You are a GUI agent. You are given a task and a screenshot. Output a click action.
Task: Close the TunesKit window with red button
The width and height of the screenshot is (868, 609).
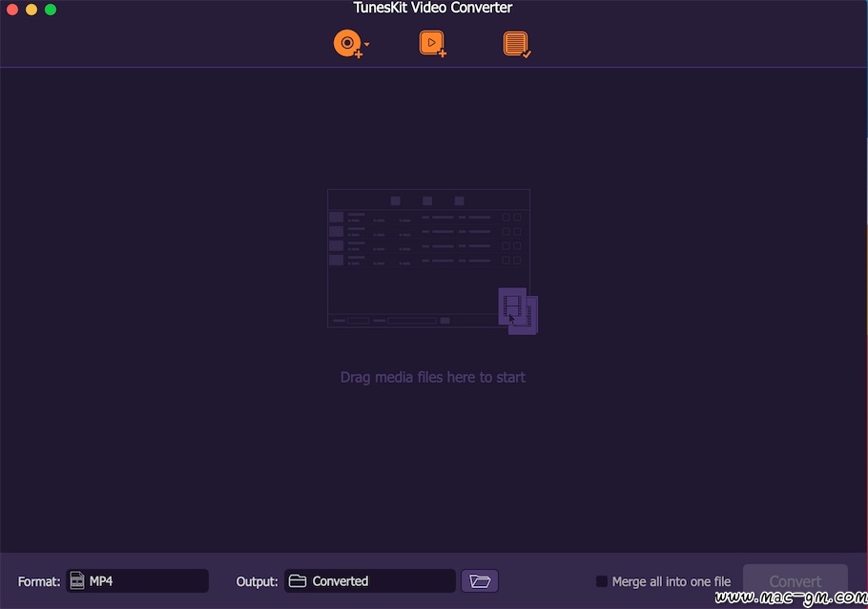coord(12,10)
